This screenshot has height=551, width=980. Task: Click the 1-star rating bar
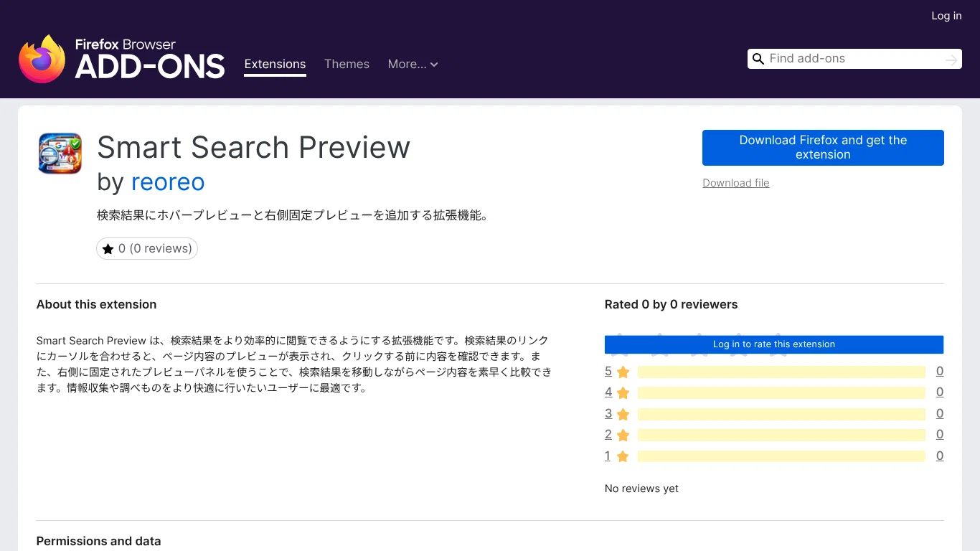(781, 456)
